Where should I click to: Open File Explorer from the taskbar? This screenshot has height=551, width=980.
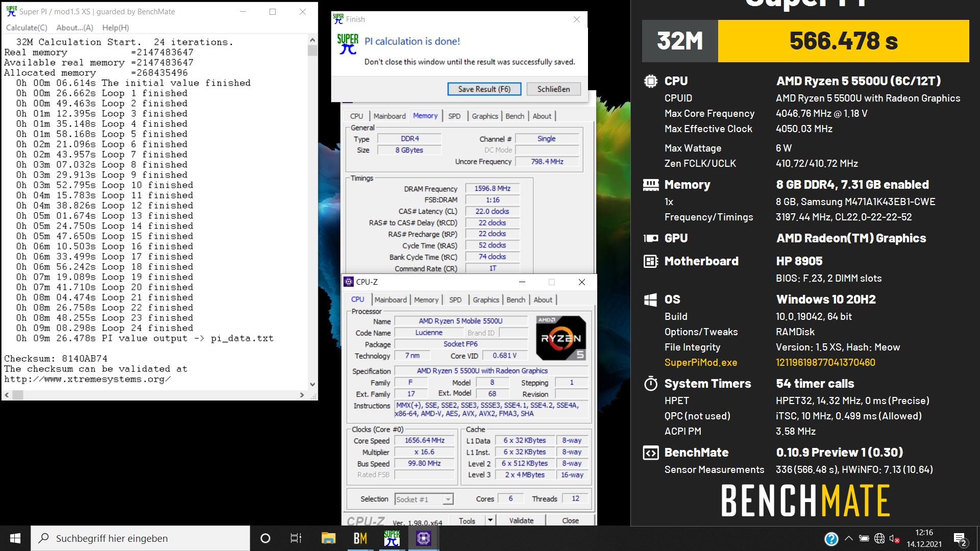click(328, 538)
